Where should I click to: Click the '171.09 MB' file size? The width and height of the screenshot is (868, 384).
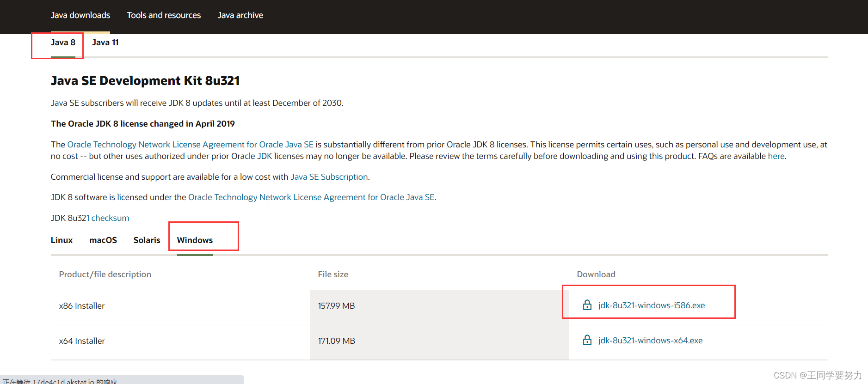coord(336,341)
